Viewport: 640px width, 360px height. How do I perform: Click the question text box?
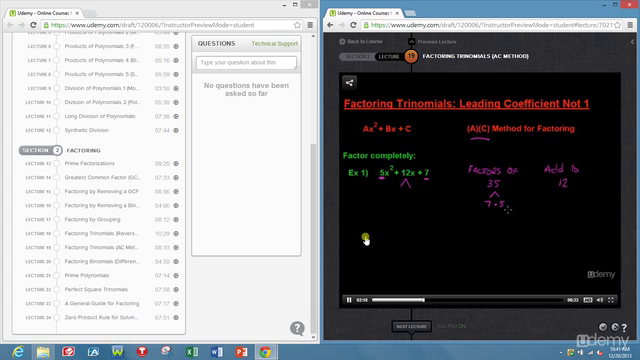[x=246, y=62]
